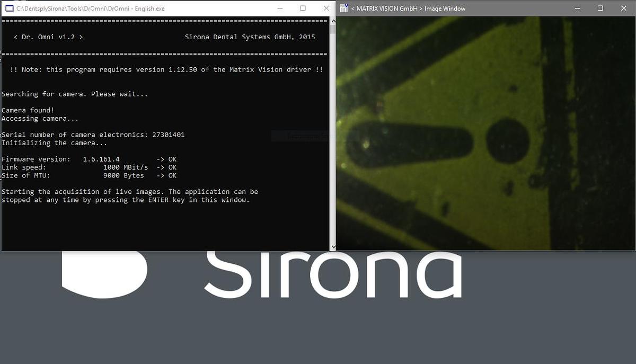Click the Matrix Vision driver note text
Viewport: 636px width, 364px height.
click(x=164, y=69)
